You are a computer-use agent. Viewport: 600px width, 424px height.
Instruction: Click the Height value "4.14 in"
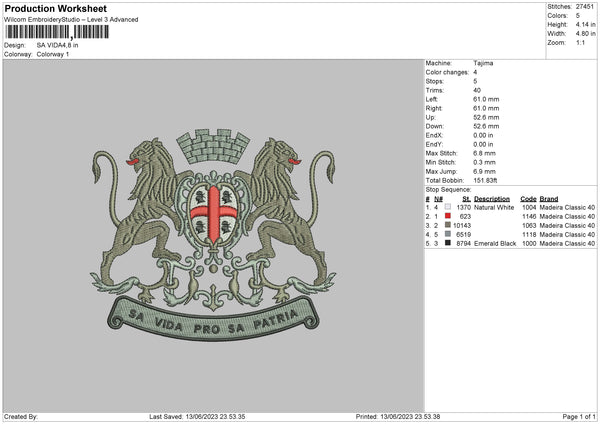coord(585,24)
